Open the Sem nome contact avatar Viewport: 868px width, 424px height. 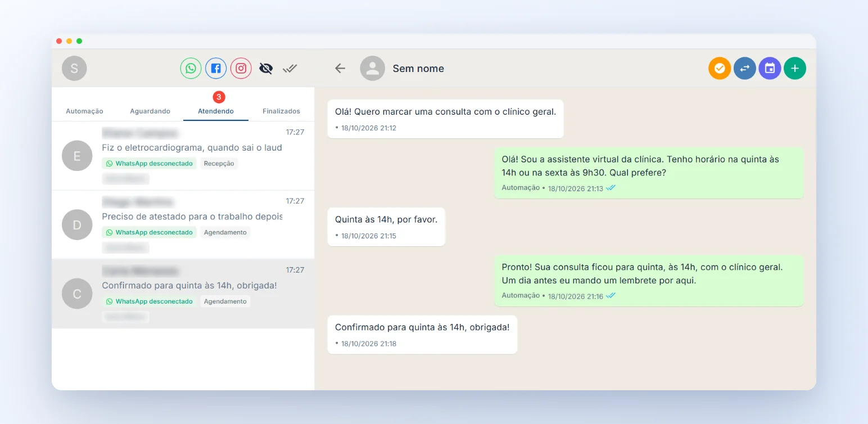coord(372,69)
